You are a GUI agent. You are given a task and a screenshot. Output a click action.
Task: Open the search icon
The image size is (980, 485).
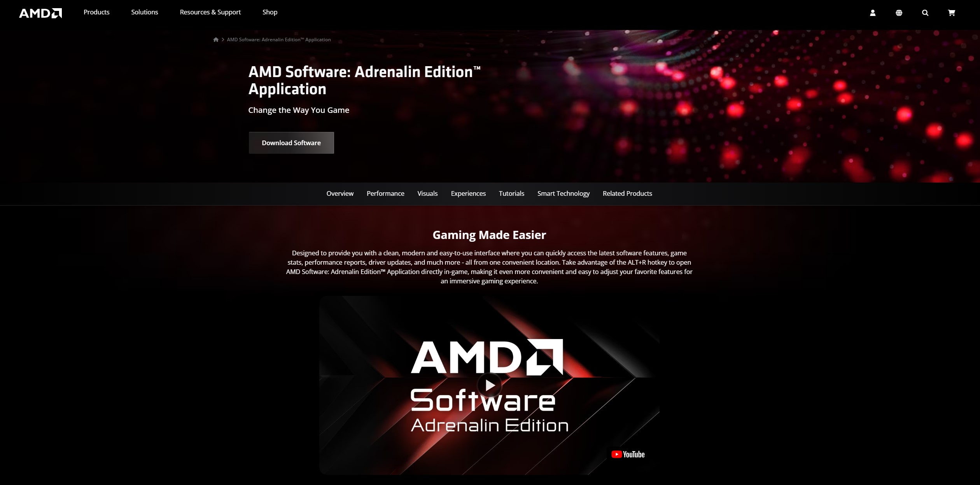pos(925,12)
